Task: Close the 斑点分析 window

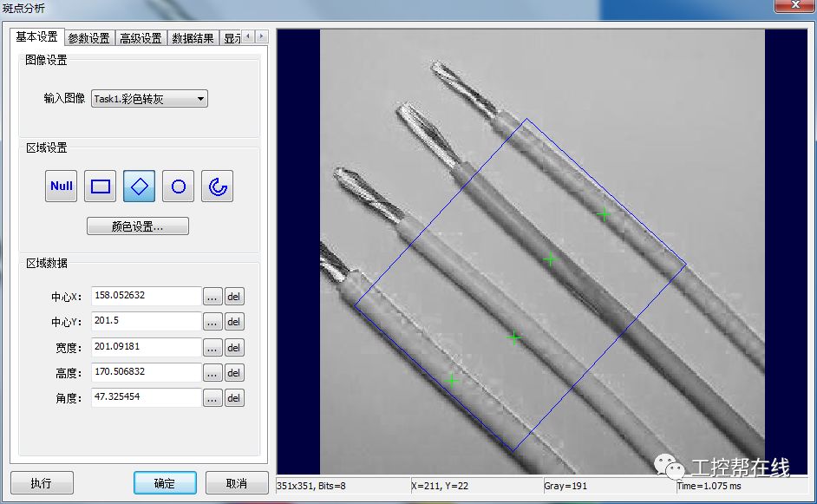Action: (795, 5)
